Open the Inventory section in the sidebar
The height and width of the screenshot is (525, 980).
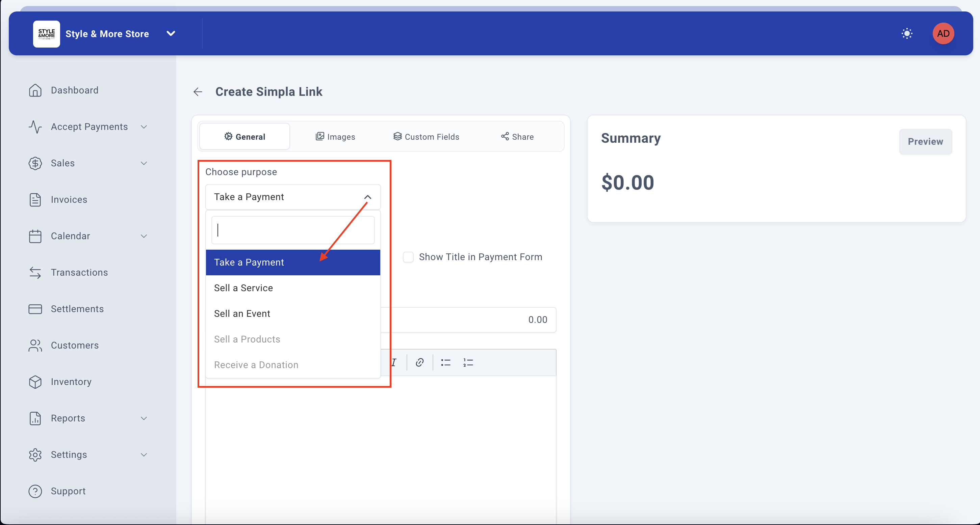point(71,382)
